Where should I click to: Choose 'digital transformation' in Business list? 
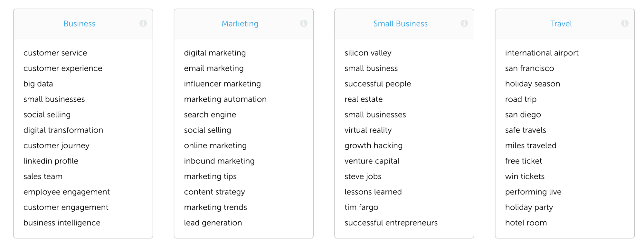pos(63,130)
